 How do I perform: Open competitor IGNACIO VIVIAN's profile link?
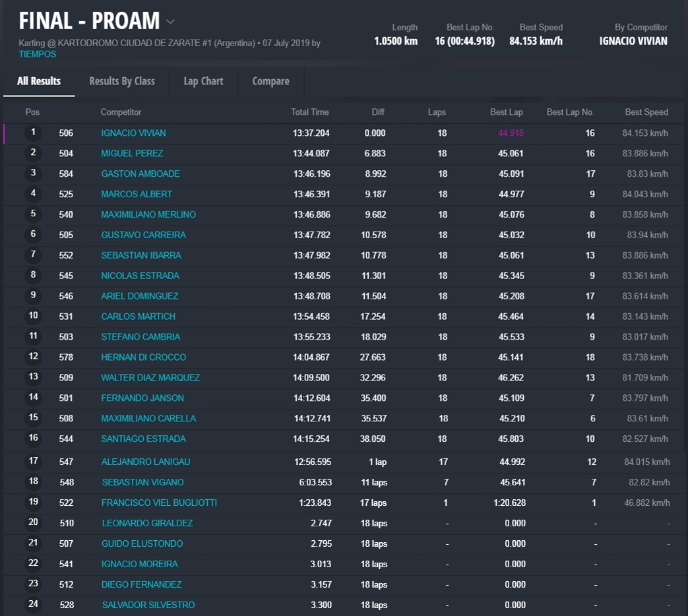[133, 133]
